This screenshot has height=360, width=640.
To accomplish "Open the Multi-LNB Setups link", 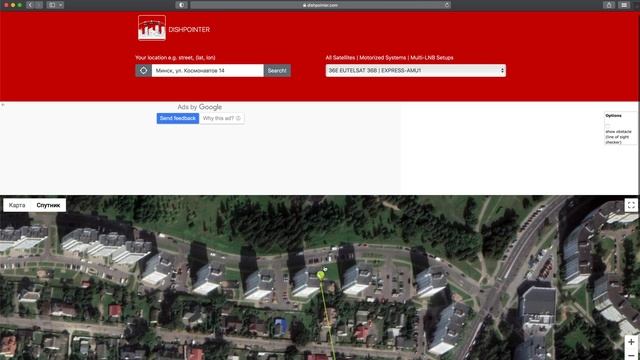I will click(431, 58).
